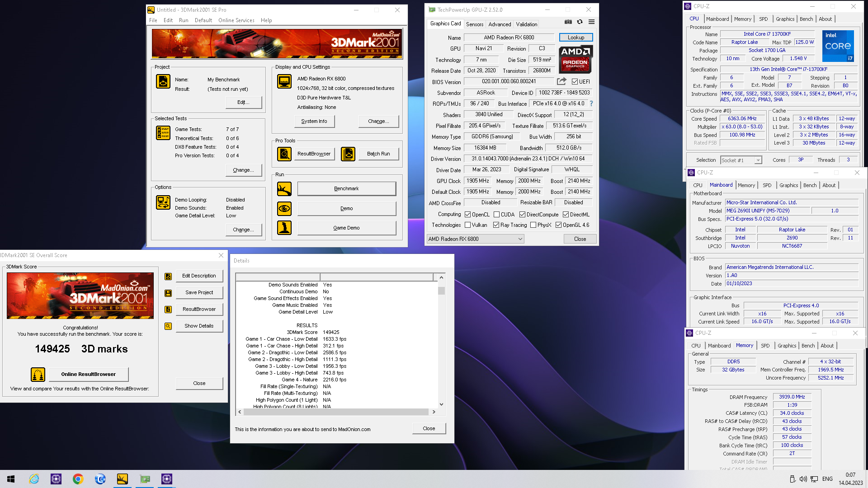This screenshot has height=488, width=868.
Task: Switch to Advanced tab in GPU-Z
Action: (x=500, y=24)
